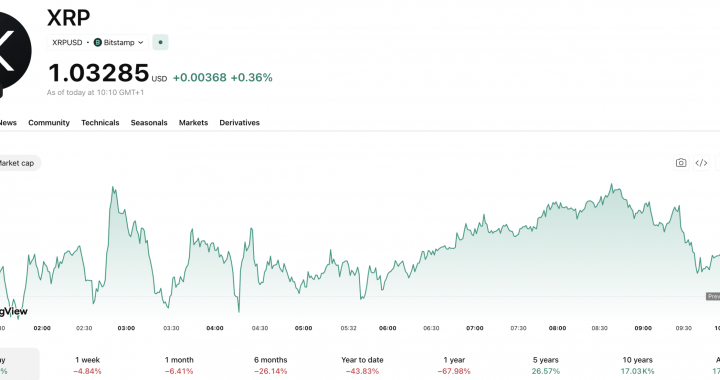Select the 10 years performance range
The width and height of the screenshot is (720, 380).
[x=637, y=365]
